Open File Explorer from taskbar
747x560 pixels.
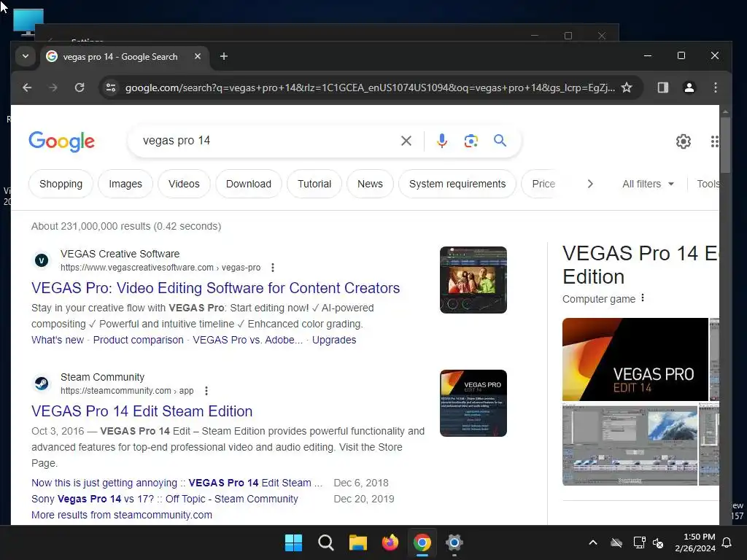point(357,542)
